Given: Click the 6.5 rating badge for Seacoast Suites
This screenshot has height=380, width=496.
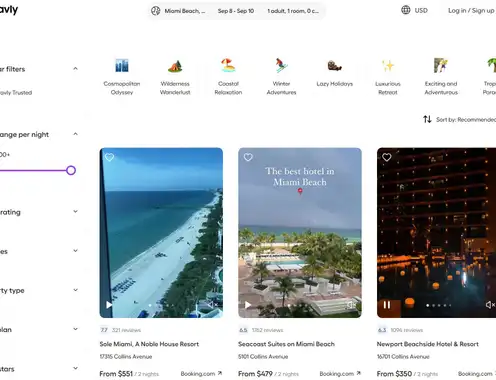Looking at the screenshot, I should coord(243,330).
